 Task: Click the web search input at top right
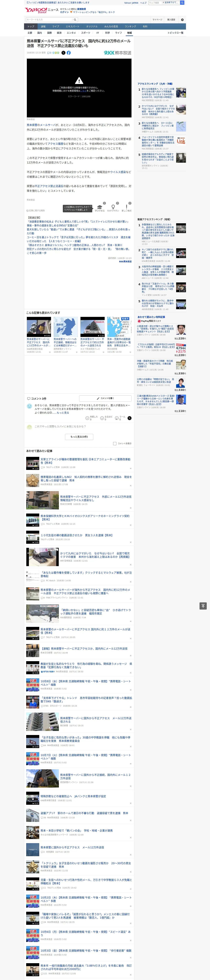coord(155,3)
